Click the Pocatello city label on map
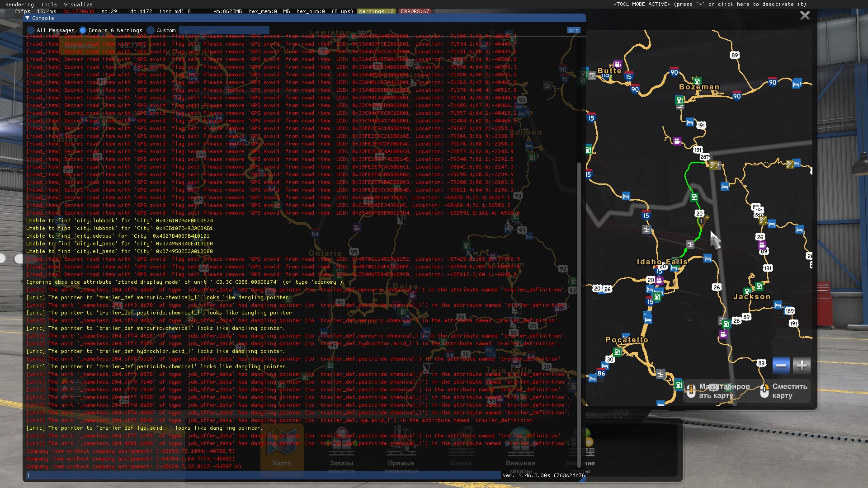The image size is (868, 488). coord(627,339)
